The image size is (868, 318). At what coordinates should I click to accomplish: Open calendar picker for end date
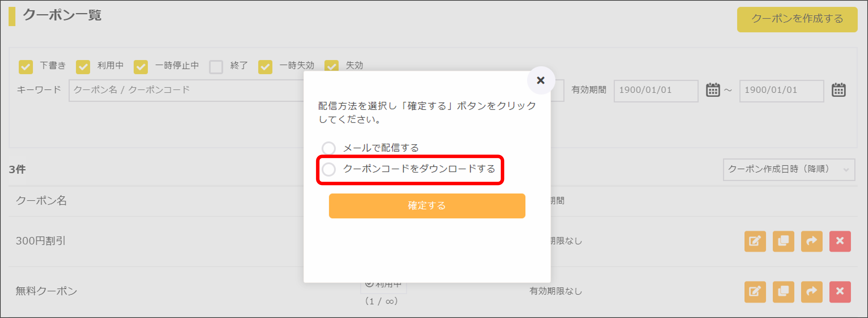pyautogui.click(x=838, y=90)
